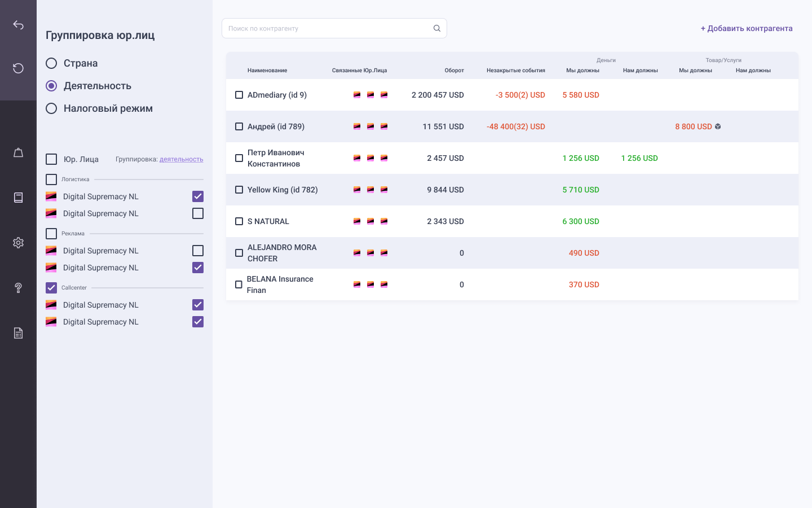Click middle flag icon in Петр Иванович row
812x508 pixels.
[x=370, y=158]
